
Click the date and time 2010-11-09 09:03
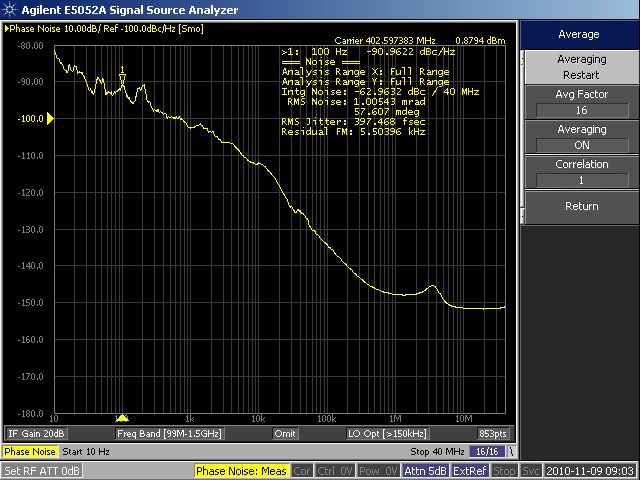pyautogui.click(x=590, y=471)
